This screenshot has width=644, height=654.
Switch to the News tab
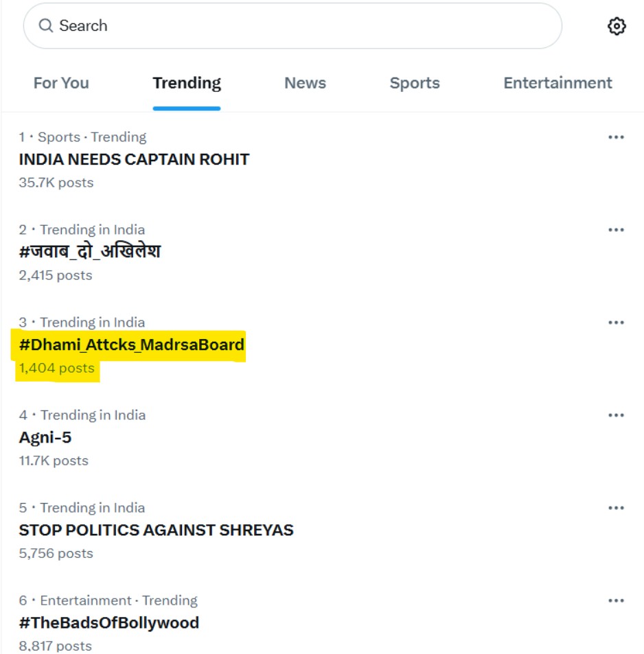coord(305,83)
